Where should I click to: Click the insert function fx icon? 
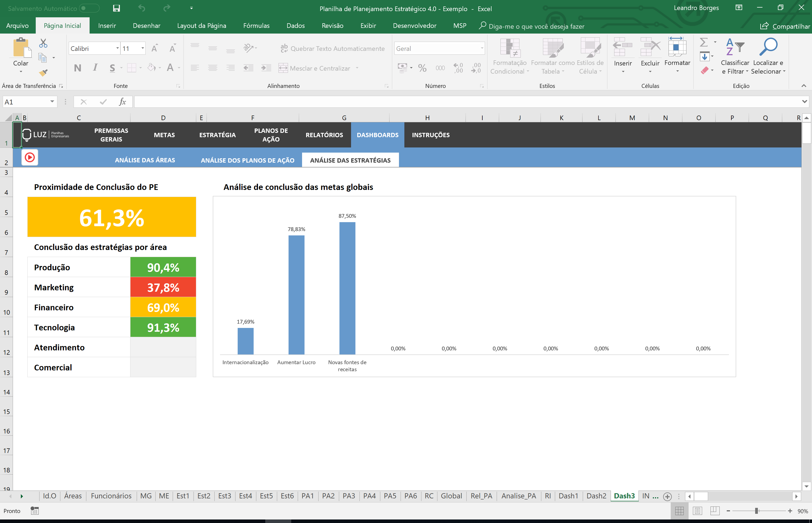(122, 102)
